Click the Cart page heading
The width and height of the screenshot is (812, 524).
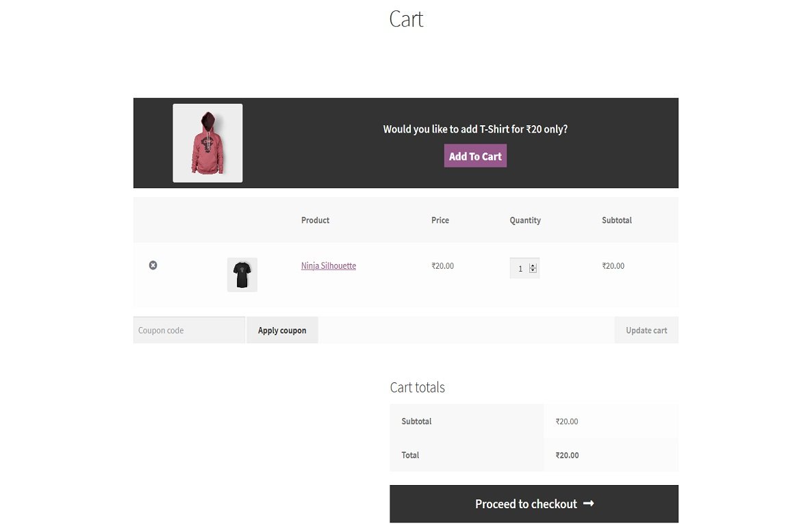pos(405,19)
